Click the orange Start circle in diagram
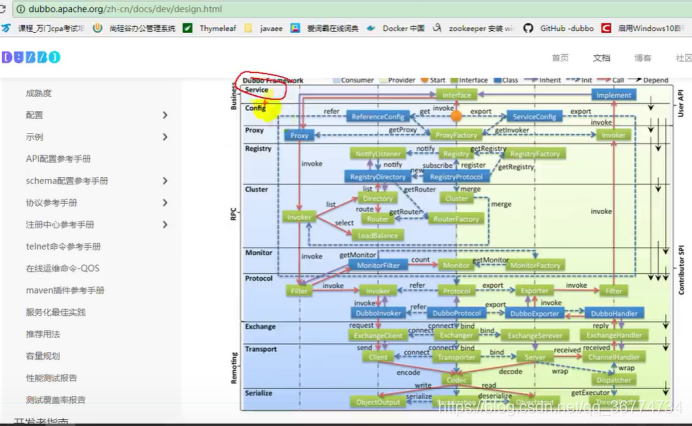Screen dimensions: 692x426 (x=456, y=116)
